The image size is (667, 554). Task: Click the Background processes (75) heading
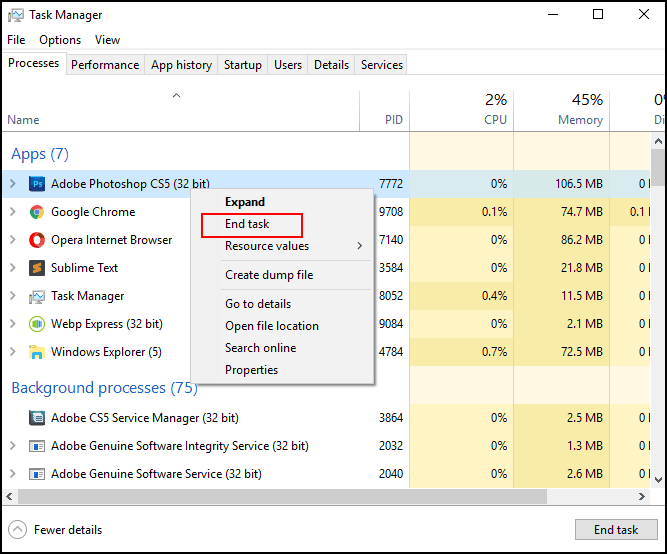[x=105, y=388]
